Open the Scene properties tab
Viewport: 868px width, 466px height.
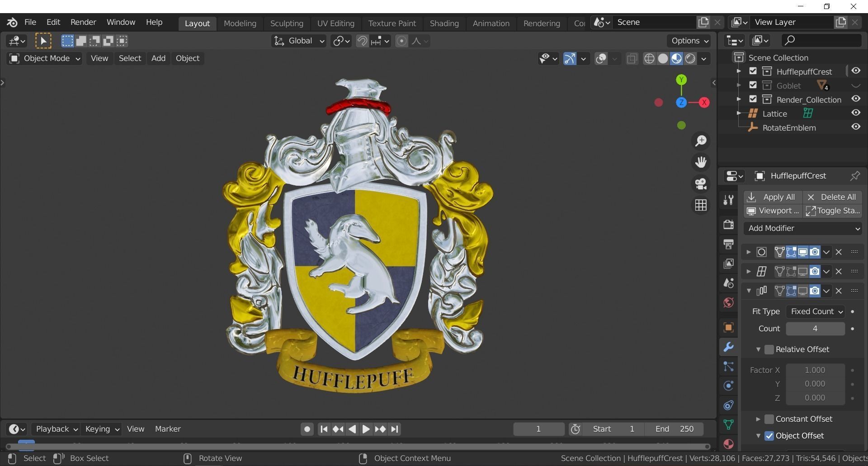(x=728, y=283)
